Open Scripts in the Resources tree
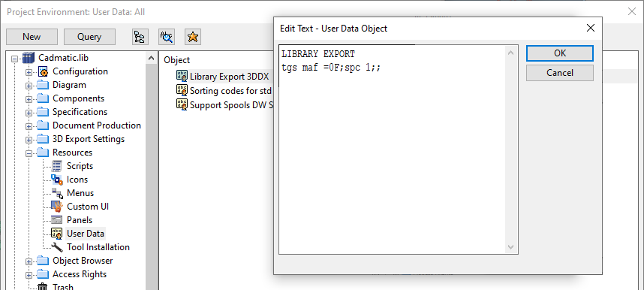The width and height of the screenshot is (644, 290). [x=80, y=166]
